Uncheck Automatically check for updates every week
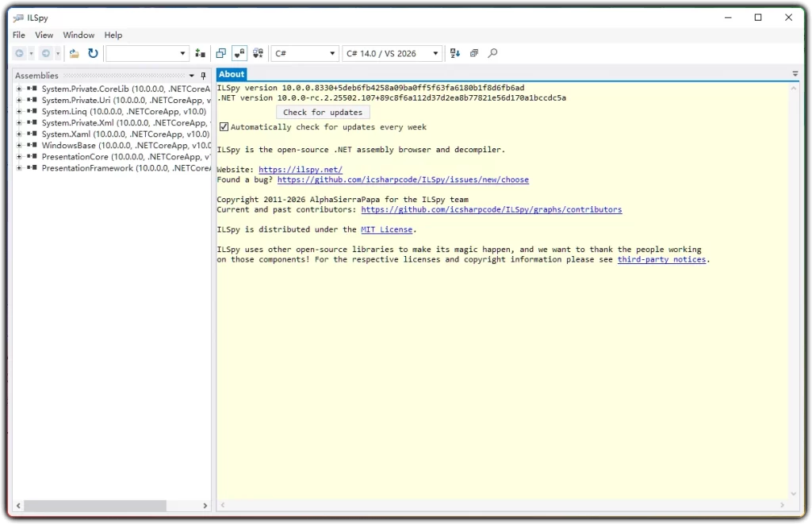812x524 pixels. 224,127
